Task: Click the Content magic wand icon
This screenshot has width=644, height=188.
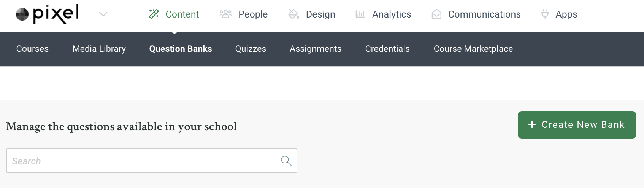Action: (154, 14)
